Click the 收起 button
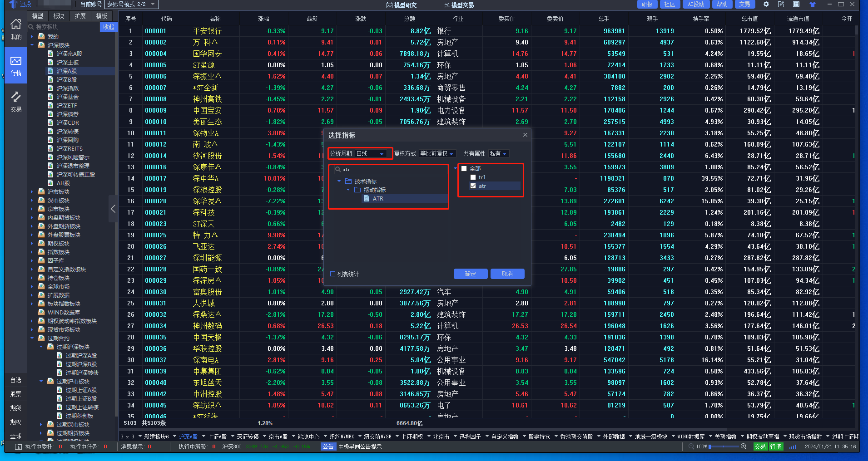Screen dimensions: 868x461 tap(109, 27)
